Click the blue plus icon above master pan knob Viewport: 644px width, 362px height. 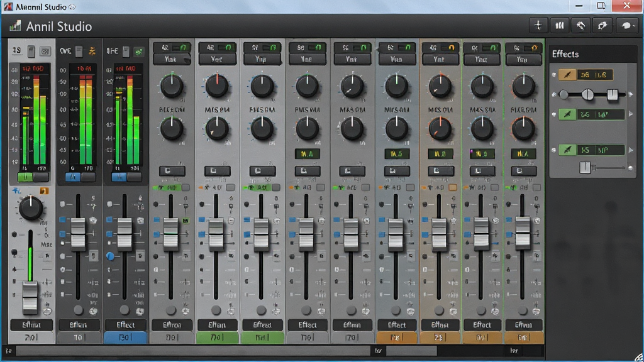(x=16, y=190)
